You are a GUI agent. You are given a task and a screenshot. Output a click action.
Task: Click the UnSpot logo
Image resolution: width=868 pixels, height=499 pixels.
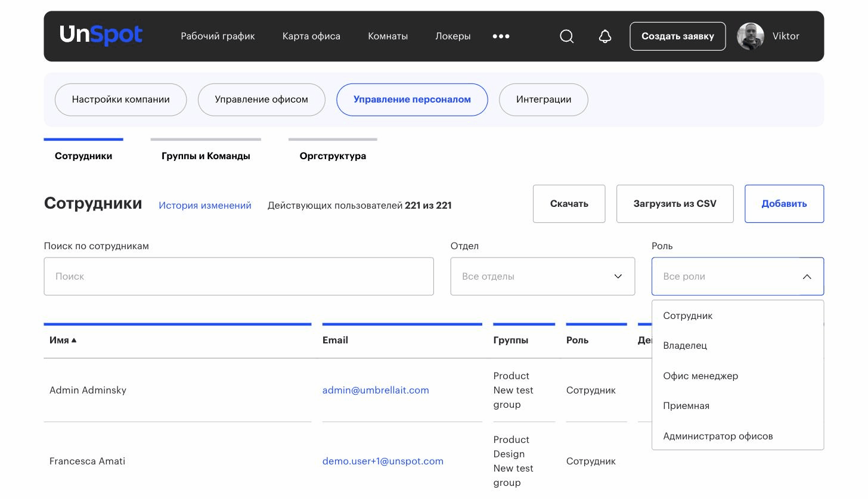pyautogui.click(x=101, y=35)
